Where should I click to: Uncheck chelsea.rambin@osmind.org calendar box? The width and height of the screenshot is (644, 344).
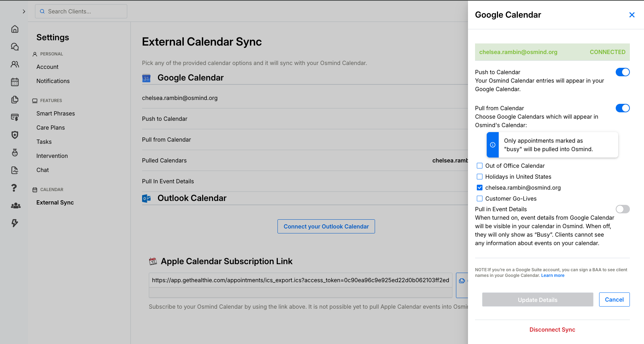480,188
